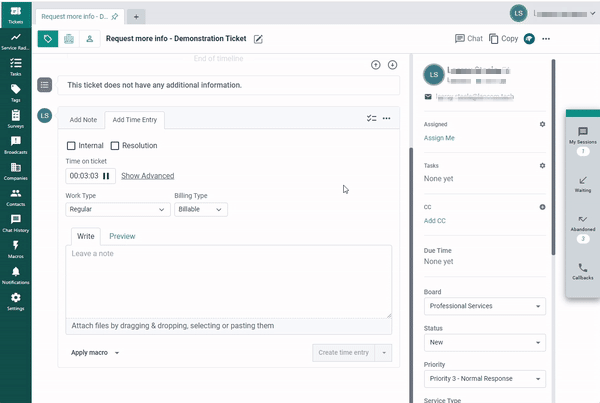The width and height of the screenshot is (600, 403).
Task: Open the Tasks settings gear
Action: tap(542, 165)
